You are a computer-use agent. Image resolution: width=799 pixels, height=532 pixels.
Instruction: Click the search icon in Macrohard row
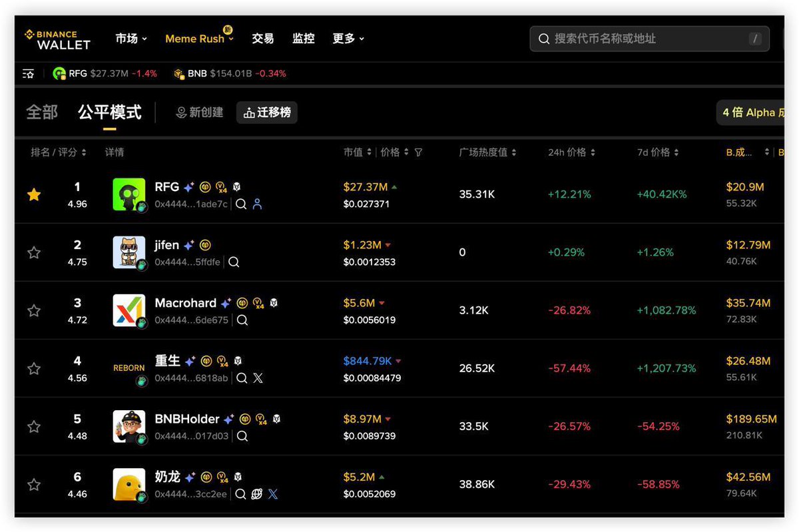point(242,320)
